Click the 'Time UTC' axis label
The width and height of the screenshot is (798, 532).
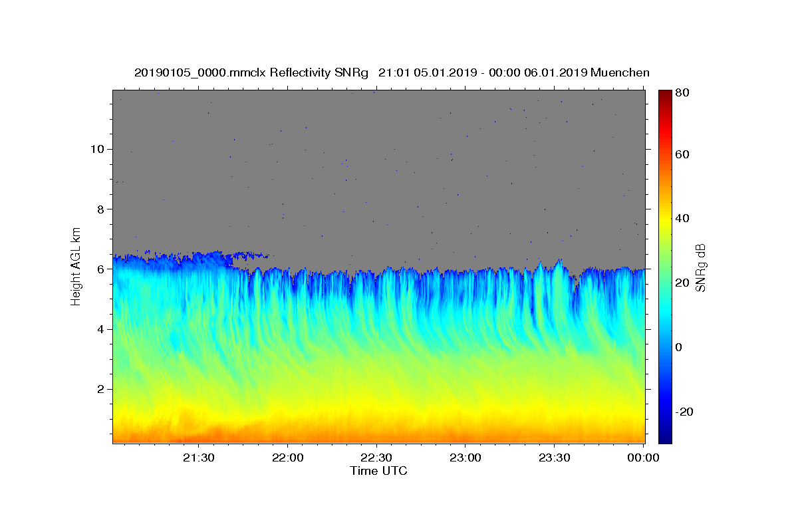[378, 471]
